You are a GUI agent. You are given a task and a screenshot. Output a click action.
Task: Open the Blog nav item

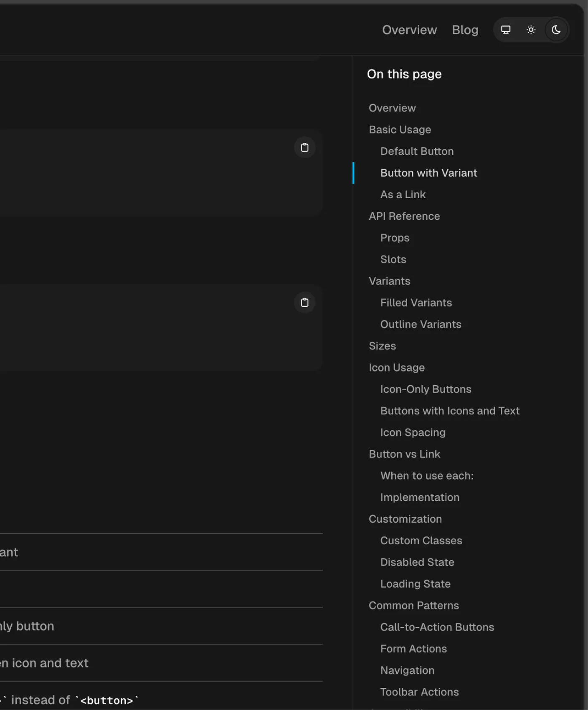click(465, 30)
